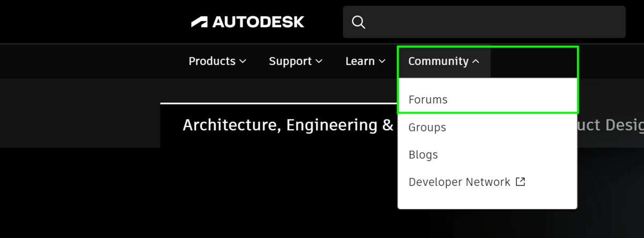Open the Learn menu
The width and height of the screenshot is (644, 238).
pyautogui.click(x=360, y=61)
